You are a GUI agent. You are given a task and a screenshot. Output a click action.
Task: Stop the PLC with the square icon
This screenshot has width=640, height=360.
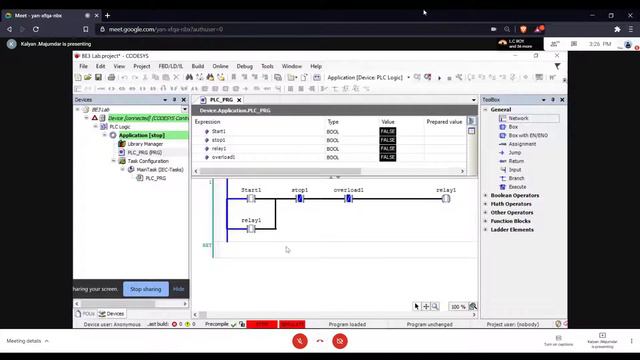pyautogui.click(x=449, y=78)
